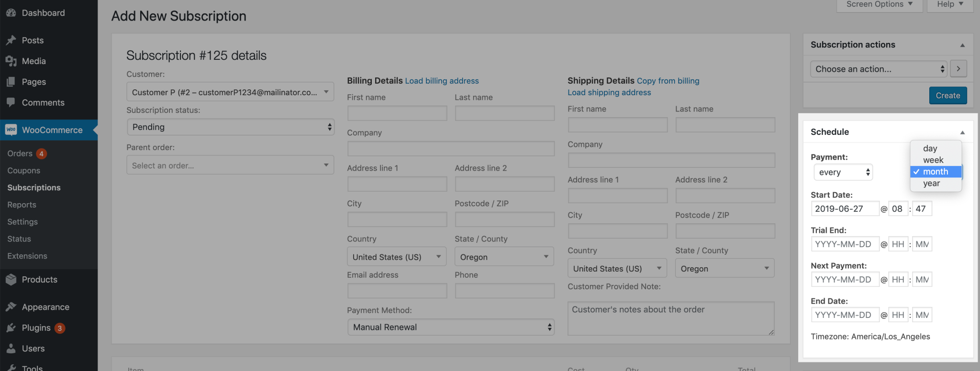The image size is (980, 371).
Task: Focus Shipping First name field
Action: 618,125
